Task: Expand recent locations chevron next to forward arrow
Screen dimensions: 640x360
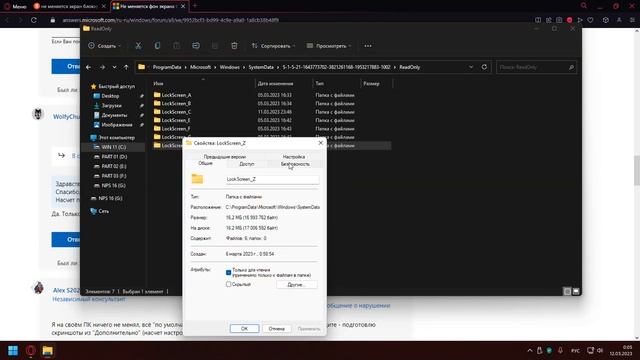Action: pos(114,67)
